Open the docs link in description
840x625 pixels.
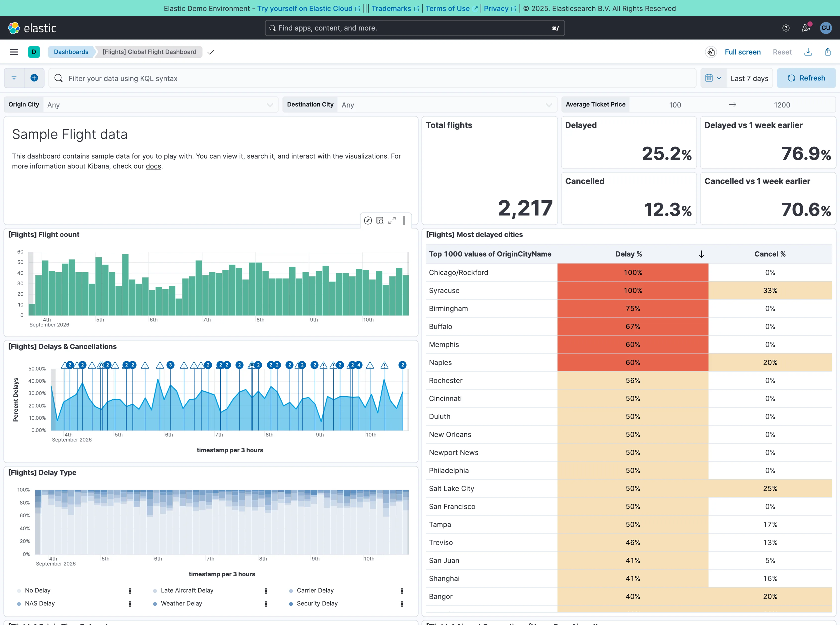tap(153, 166)
